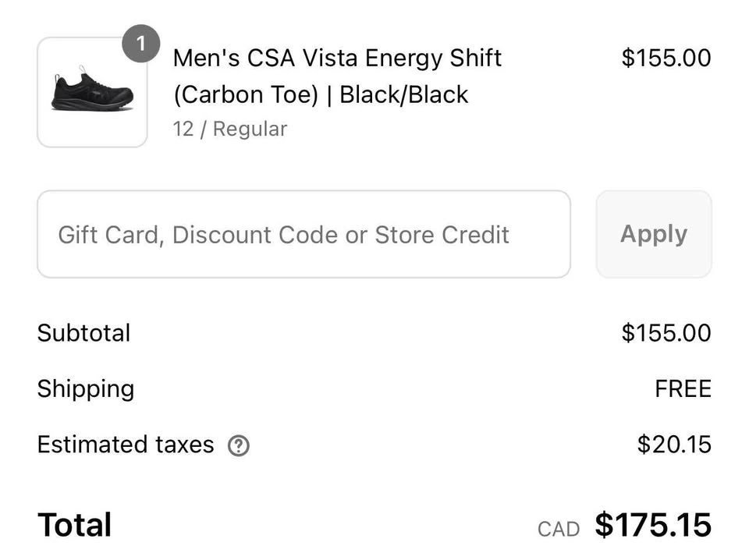
Task: Select the Men's CSA Vista Energy Shift title
Action: (337, 58)
